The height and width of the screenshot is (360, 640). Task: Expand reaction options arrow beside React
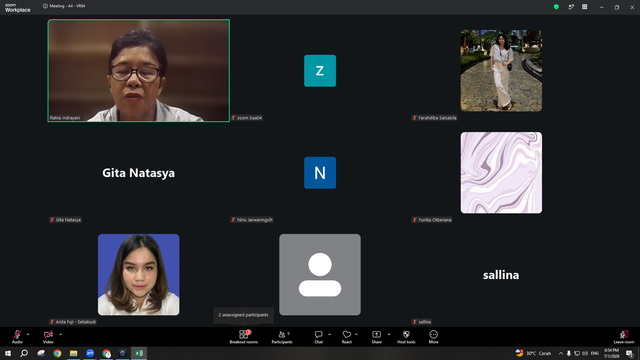(356, 334)
